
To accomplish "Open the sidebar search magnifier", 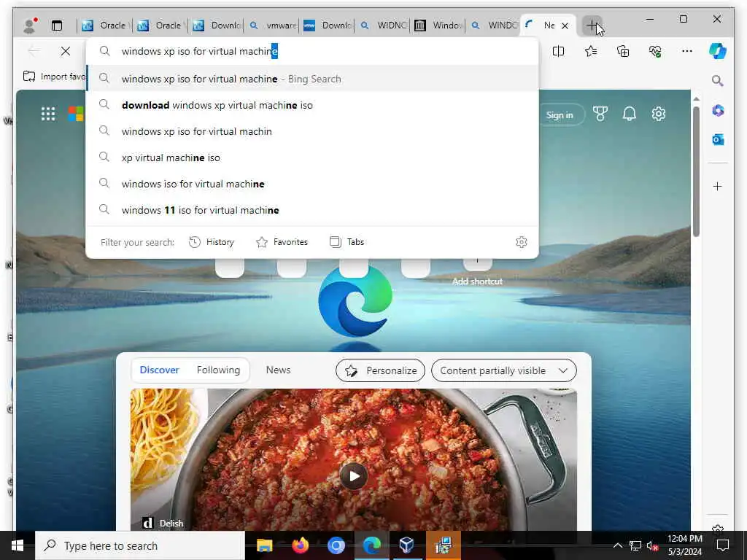I will point(718,80).
